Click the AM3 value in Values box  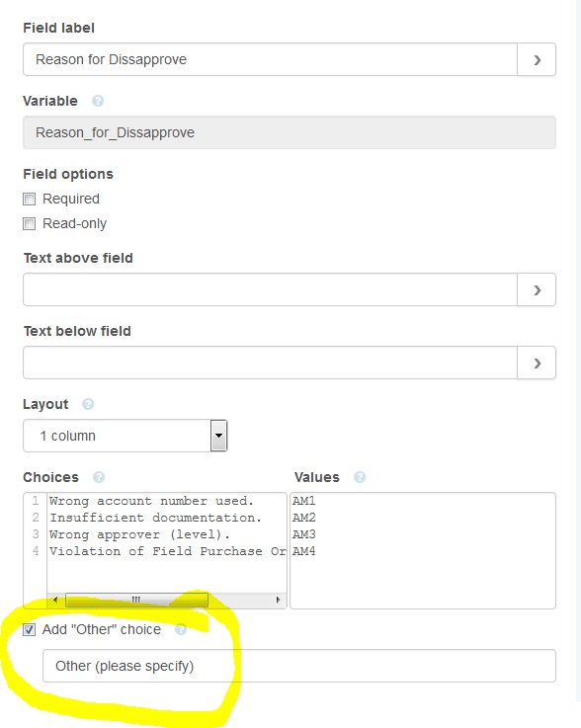[x=303, y=534]
